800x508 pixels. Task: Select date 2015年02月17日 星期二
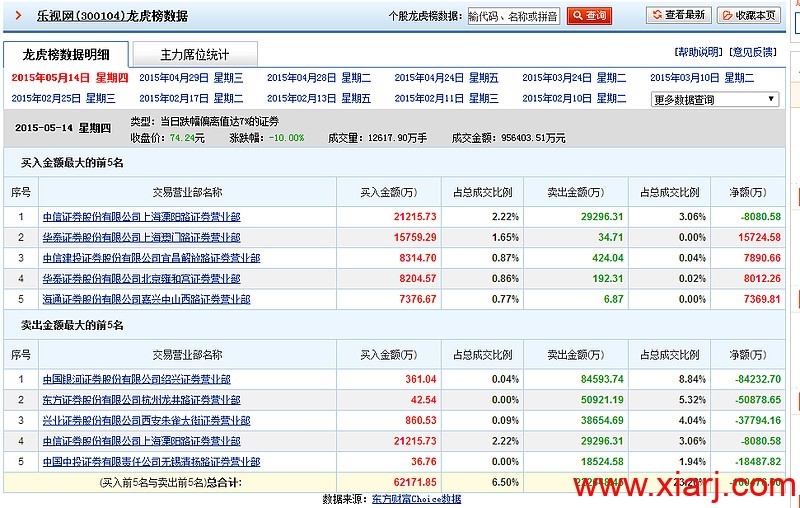[191, 98]
